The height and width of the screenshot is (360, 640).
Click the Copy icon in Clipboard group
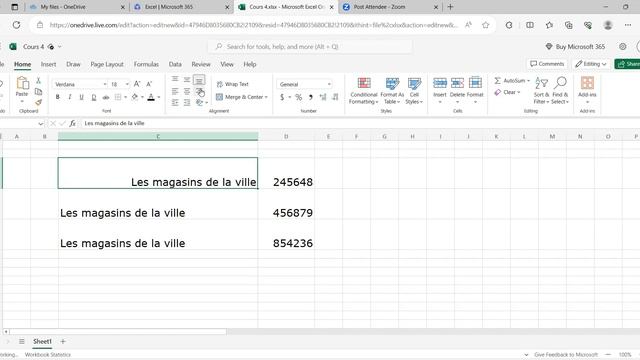coord(38,91)
